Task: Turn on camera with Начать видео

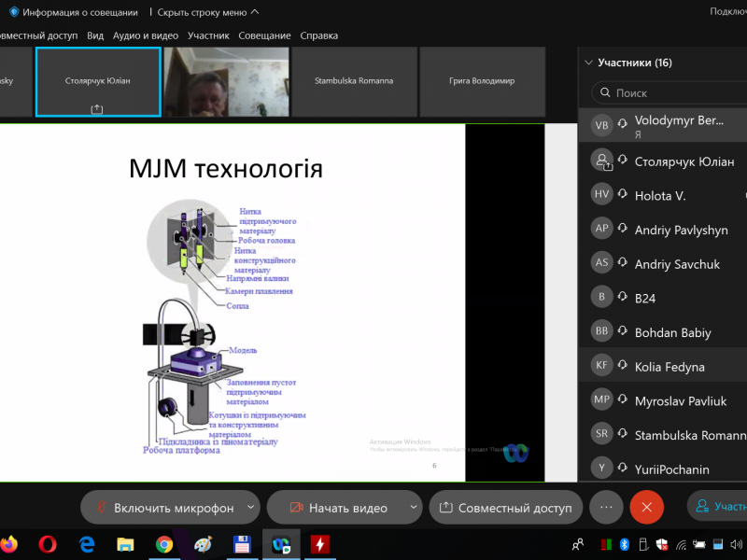Action: pyautogui.click(x=337, y=508)
